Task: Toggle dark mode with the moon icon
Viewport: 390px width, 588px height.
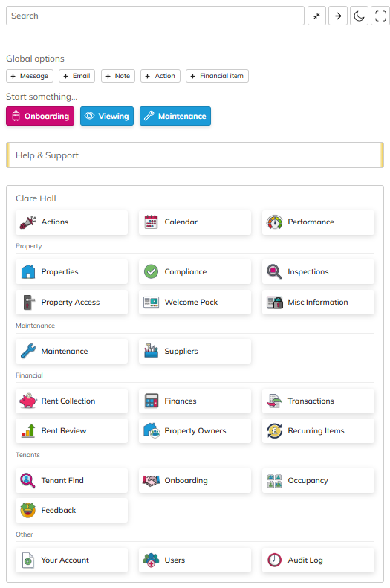Action: 359,16
